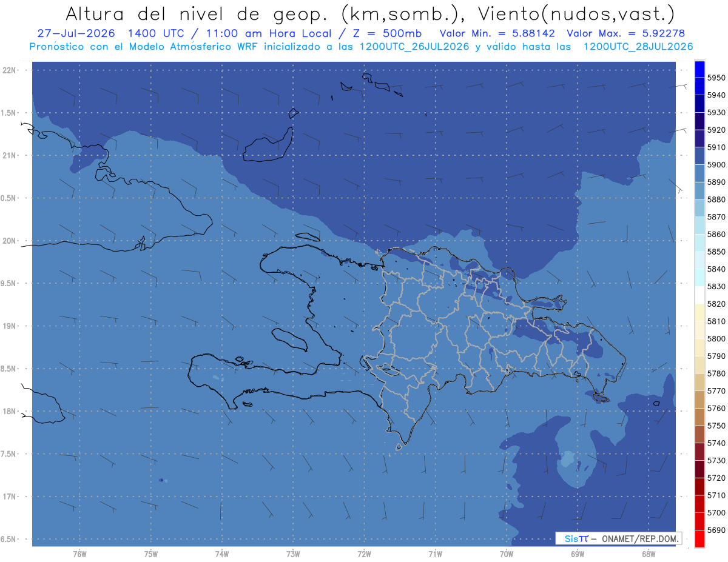Click the '18N' latitude label
The height and width of the screenshot is (562, 728).
[x=9, y=411]
